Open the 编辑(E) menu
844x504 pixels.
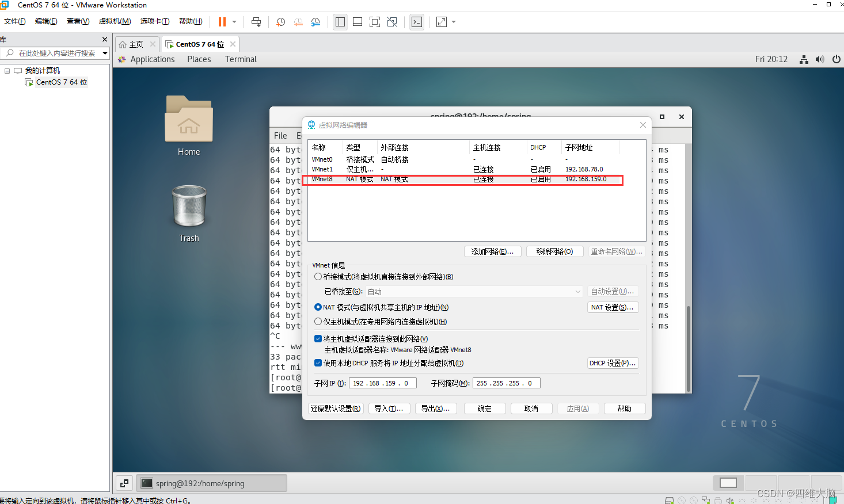[46, 21]
